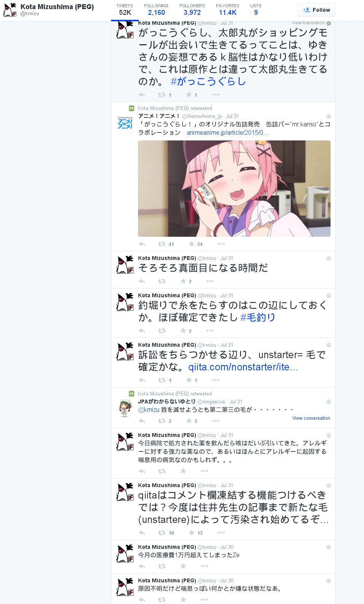The height and width of the screenshot is (604, 364).
Task: Open the Following tab showing 2,160
Action: 156,10
